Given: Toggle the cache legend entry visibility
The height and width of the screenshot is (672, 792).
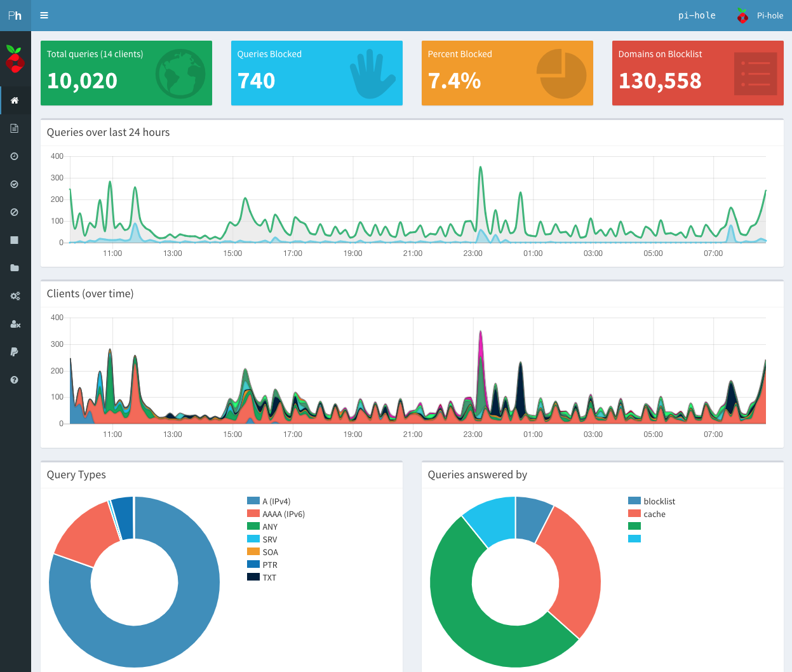Looking at the screenshot, I should [x=654, y=514].
